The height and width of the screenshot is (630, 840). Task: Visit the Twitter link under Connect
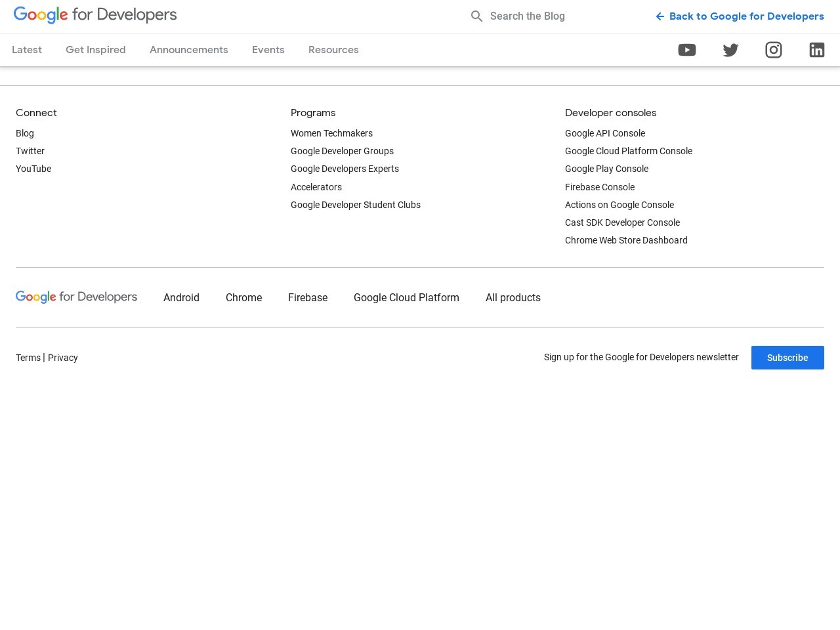click(x=30, y=151)
